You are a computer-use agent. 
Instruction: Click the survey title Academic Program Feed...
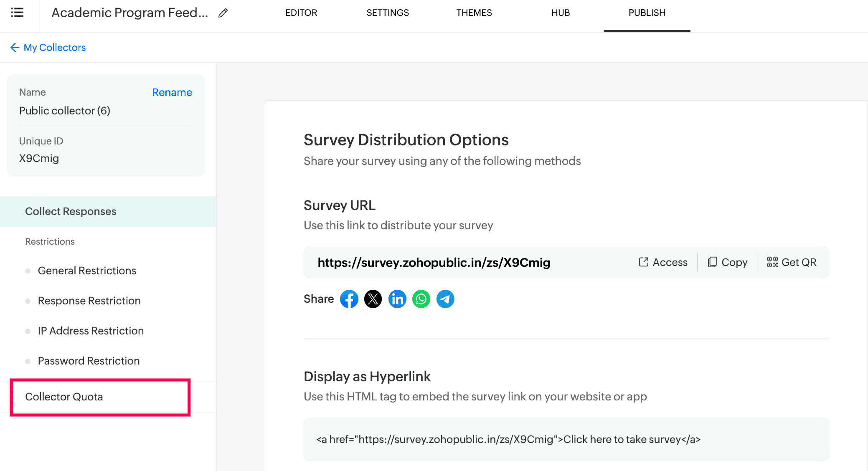coord(130,13)
